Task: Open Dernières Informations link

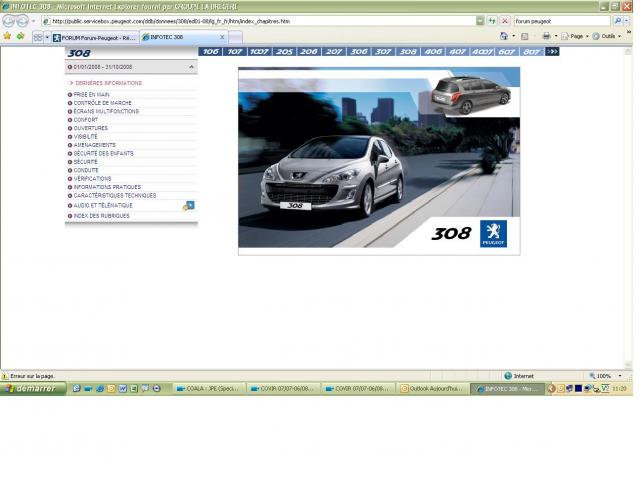Action: [109, 83]
